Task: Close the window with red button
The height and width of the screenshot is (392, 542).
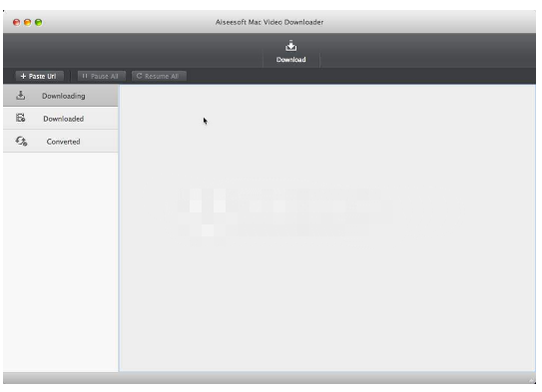Action: pos(16,23)
